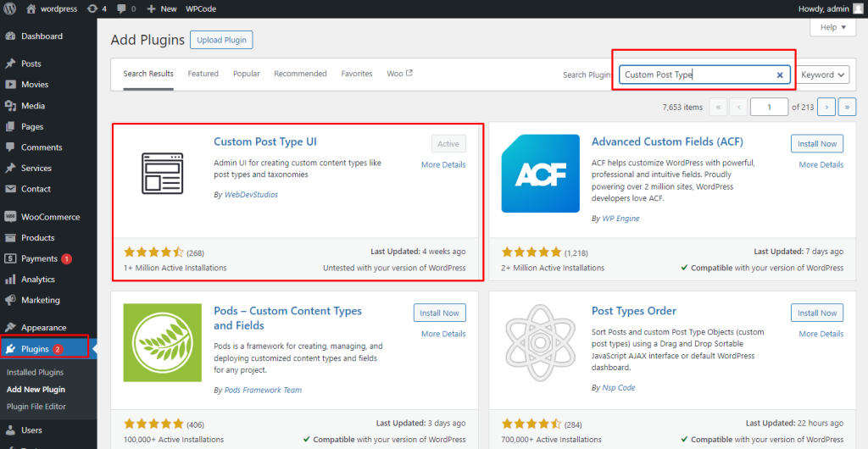
Task: Switch to the Featured tab
Action: coord(203,74)
